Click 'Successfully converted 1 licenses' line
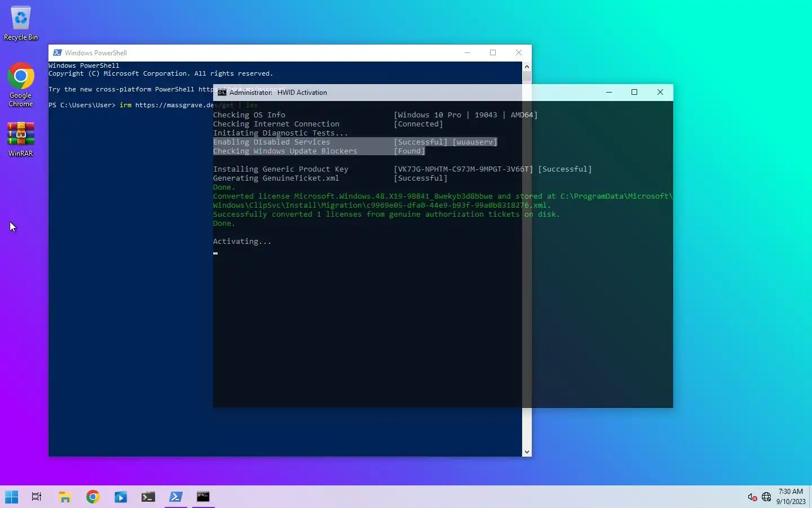 point(387,214)
